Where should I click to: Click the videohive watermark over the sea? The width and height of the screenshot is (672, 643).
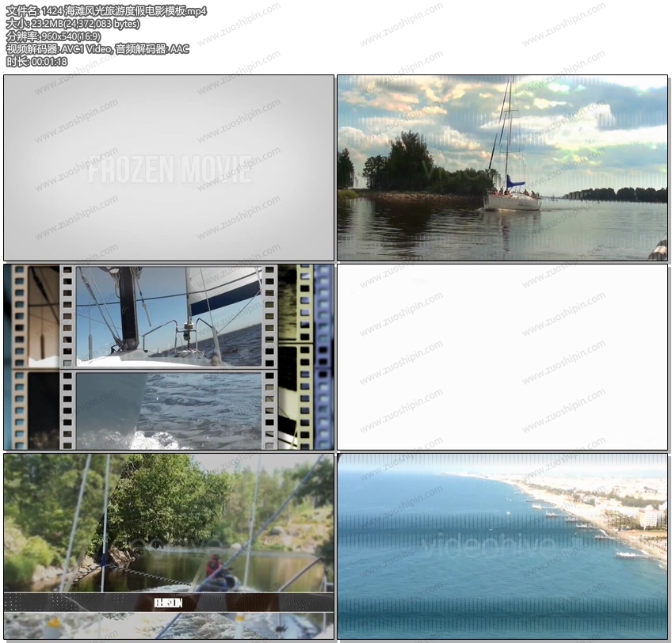[x=487, y=545]
